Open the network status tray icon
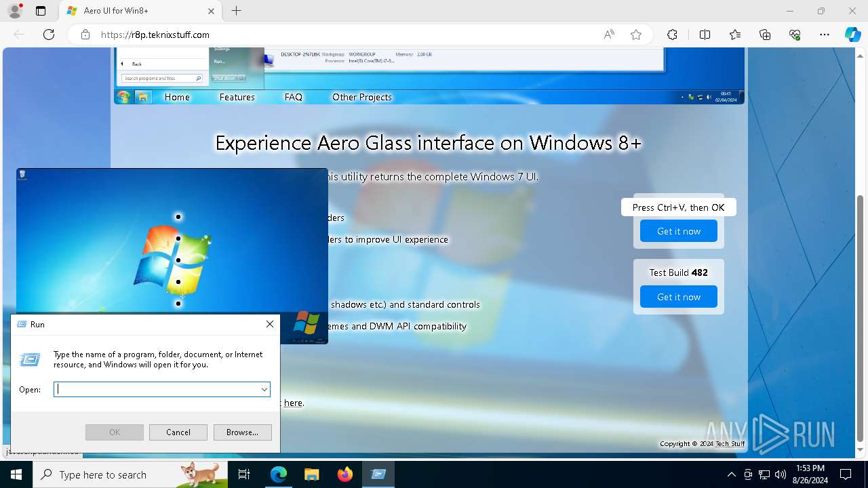This screenshot has height=488, width=868. point(764,474)
